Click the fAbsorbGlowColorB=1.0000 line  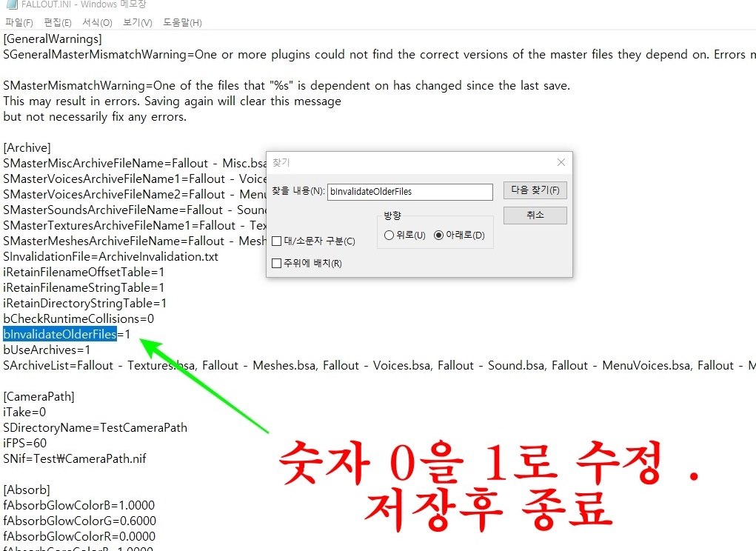click(x=78, y=505)
